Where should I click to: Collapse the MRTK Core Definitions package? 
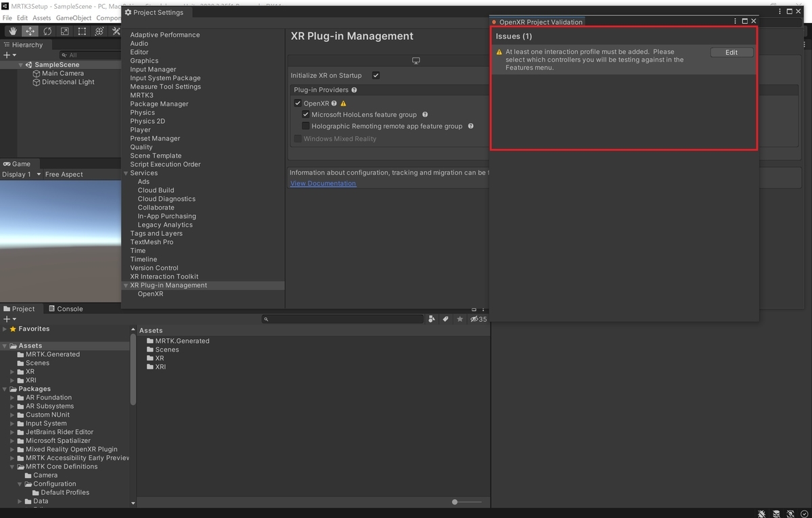pyautogui.click(x=12, y=467)
